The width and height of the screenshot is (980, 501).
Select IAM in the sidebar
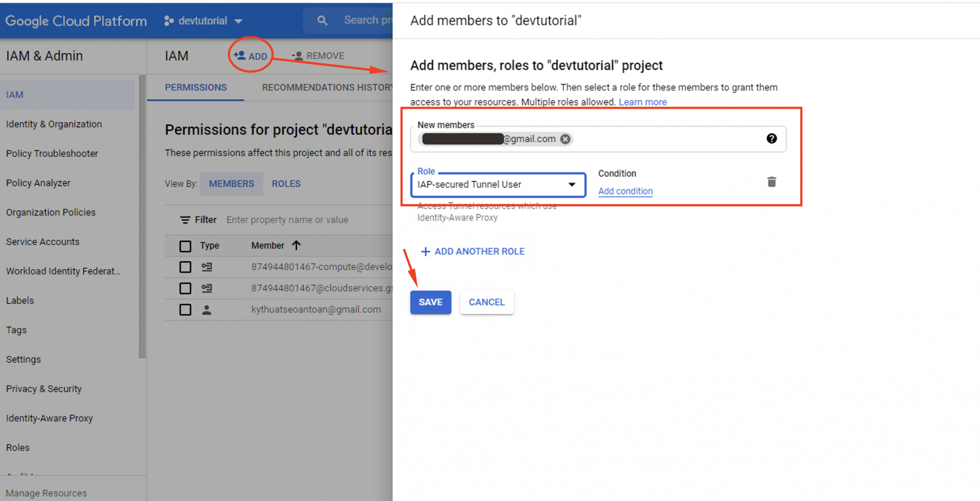click(x=67, y=95)
